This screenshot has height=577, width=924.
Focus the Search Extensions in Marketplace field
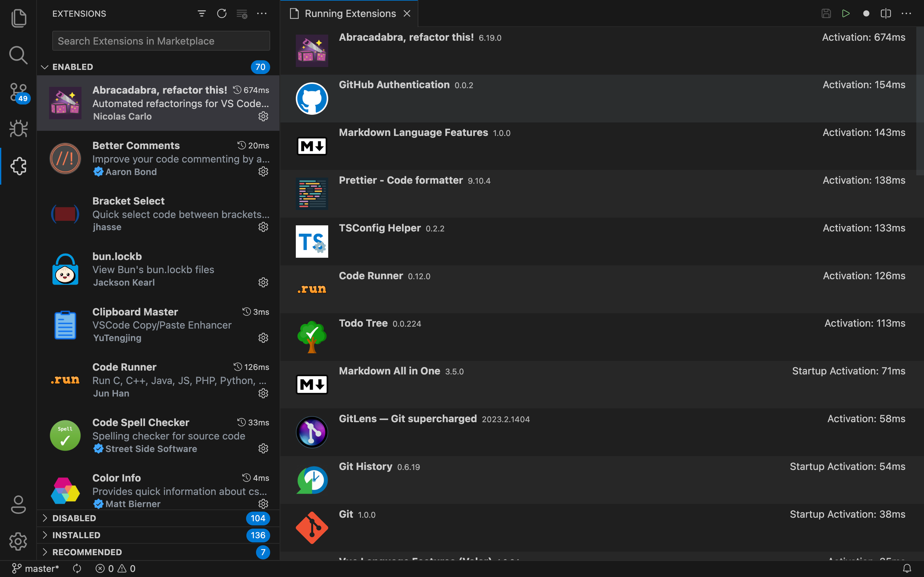(x=161, y=40)
